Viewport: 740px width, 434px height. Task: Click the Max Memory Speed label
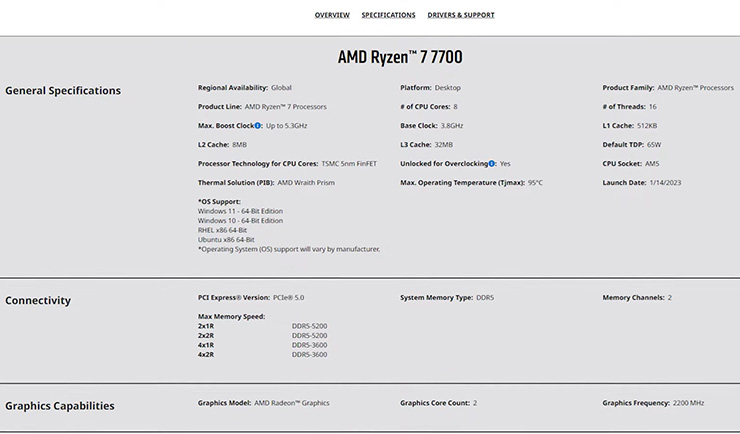pos(231,317)
